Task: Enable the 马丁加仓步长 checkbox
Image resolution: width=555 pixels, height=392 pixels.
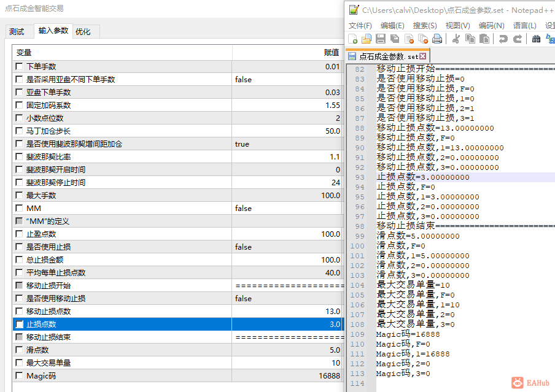Action: tap(20, 131)
